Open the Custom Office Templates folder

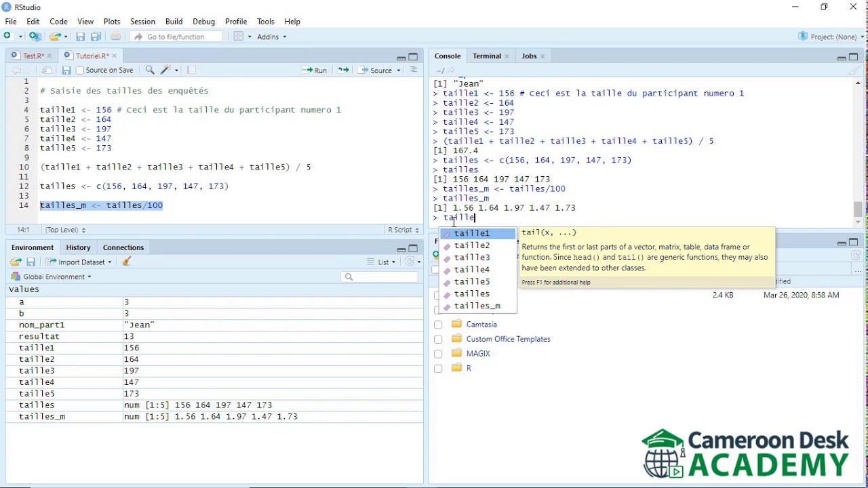508,339
